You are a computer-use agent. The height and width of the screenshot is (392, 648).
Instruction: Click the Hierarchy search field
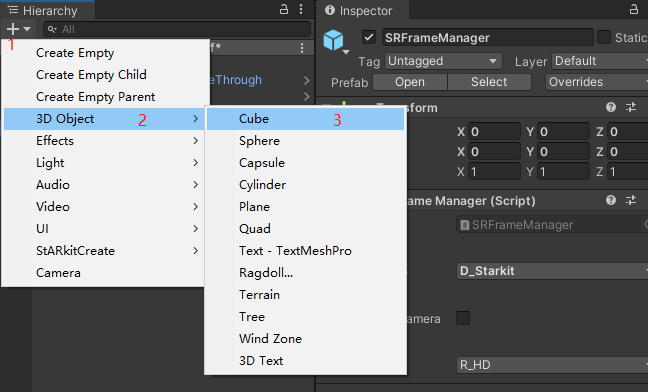(177, 29)
